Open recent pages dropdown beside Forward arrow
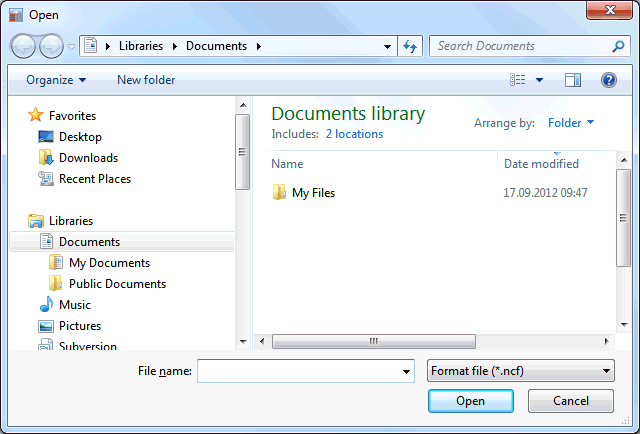Screen dimensions: 640x434 [x=71, y=47]
